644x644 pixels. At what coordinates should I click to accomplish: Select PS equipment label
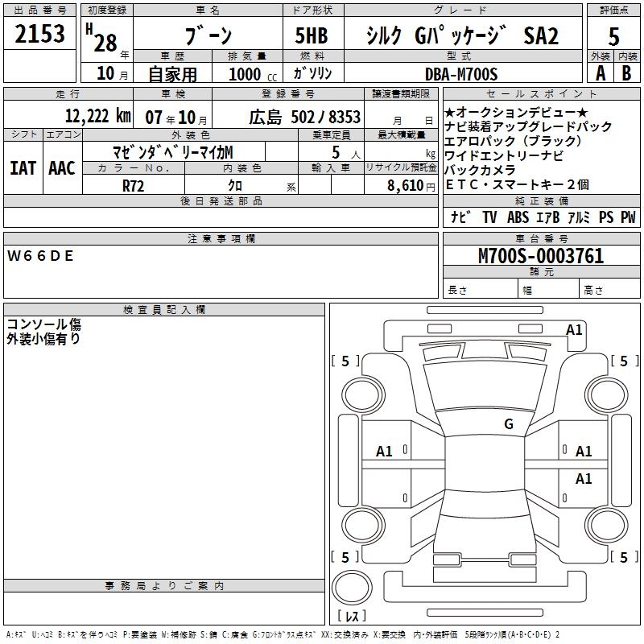606,217
